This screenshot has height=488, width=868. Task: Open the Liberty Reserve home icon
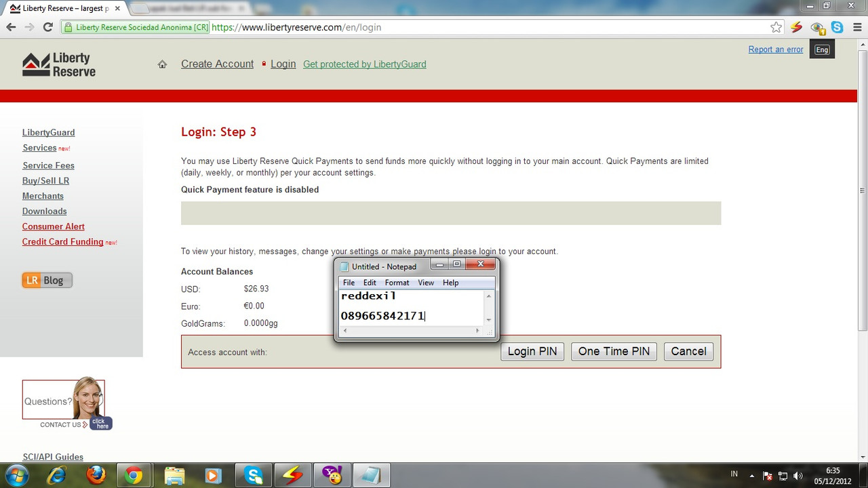pyautogui.click(x=162, y=64)
